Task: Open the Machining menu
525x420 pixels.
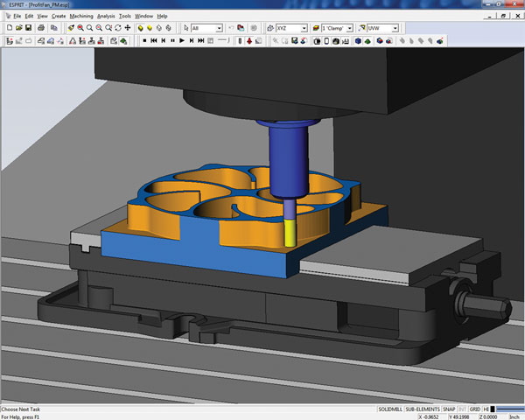Action: point(80,16)
